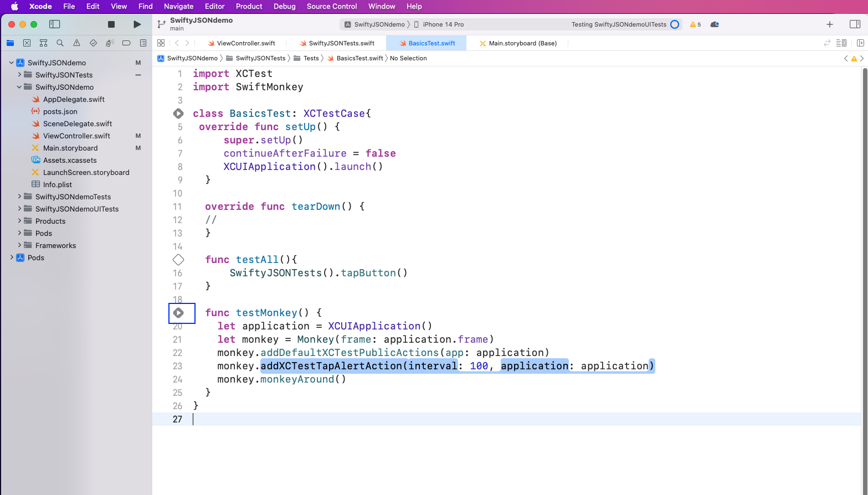Image resolution: width=868 pixels, height=495 pixels.
Task: Expand the Pods project at the bottom
Action: [x=12, y=257]
